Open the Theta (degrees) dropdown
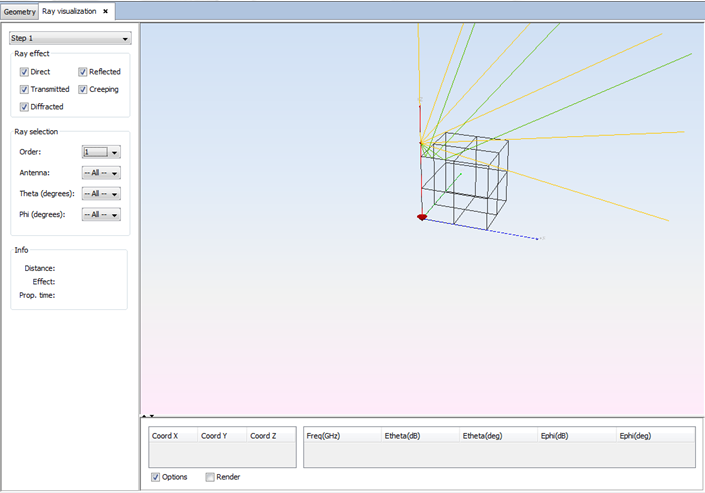This screenshot has width=705, height=493. click(101, 194)
